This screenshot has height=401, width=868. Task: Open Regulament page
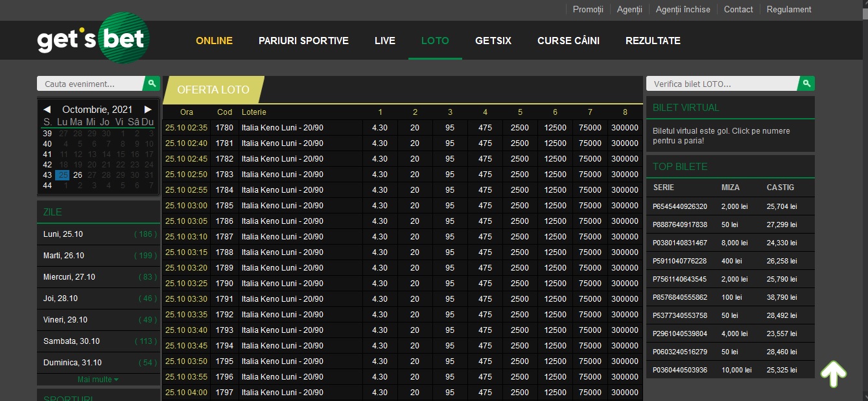pos(789,10)
